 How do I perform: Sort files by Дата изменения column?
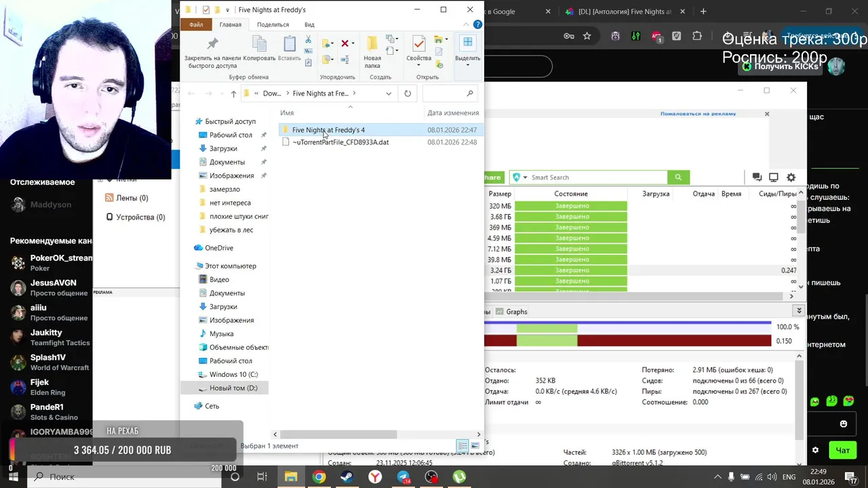click(x=453, y=113)
